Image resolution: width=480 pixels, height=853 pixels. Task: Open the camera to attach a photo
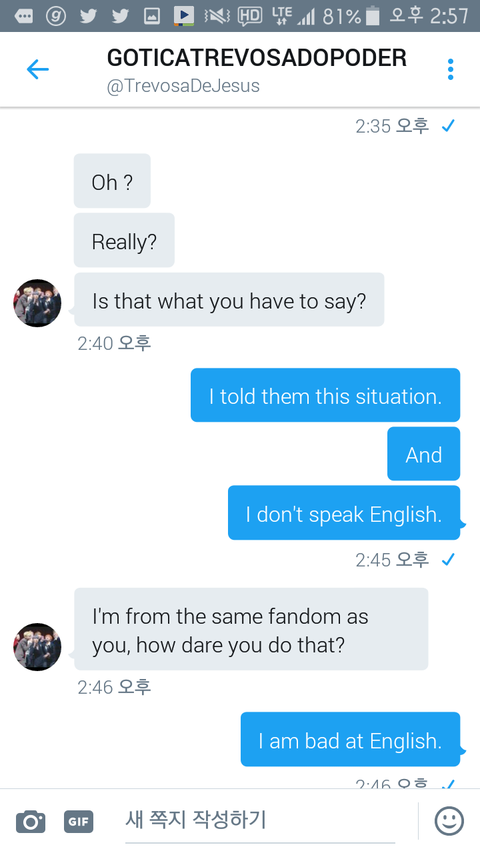coord(30,820)
